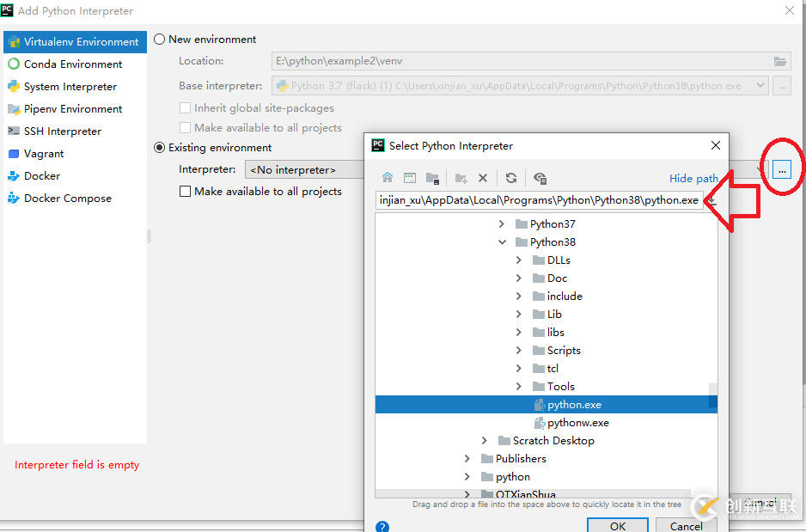Open help in Select Python Interpreter dialog

point(382,526)
